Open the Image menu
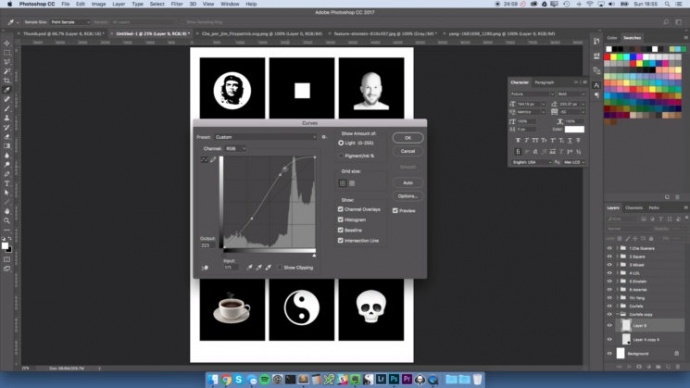 [x=99, y=4]
